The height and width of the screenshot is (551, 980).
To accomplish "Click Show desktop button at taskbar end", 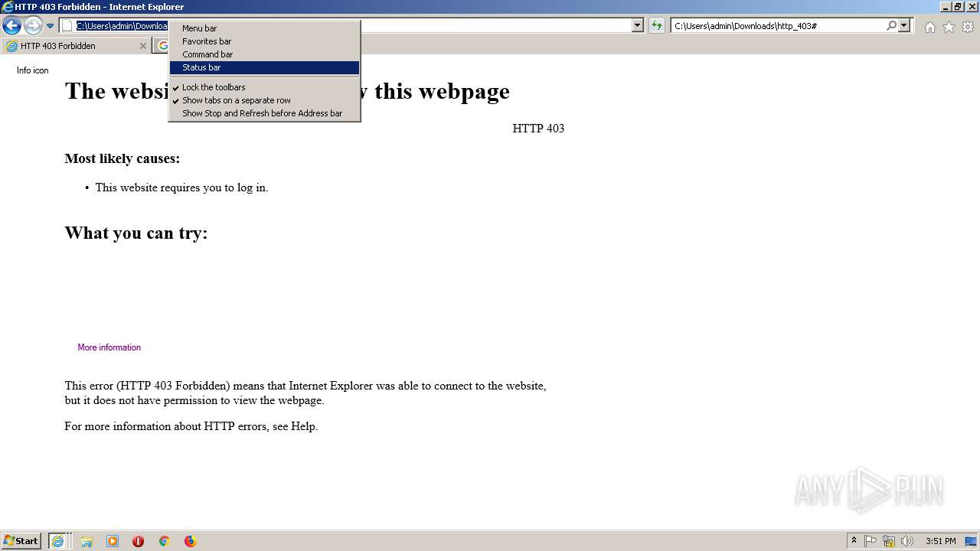I will click(971, 541).
